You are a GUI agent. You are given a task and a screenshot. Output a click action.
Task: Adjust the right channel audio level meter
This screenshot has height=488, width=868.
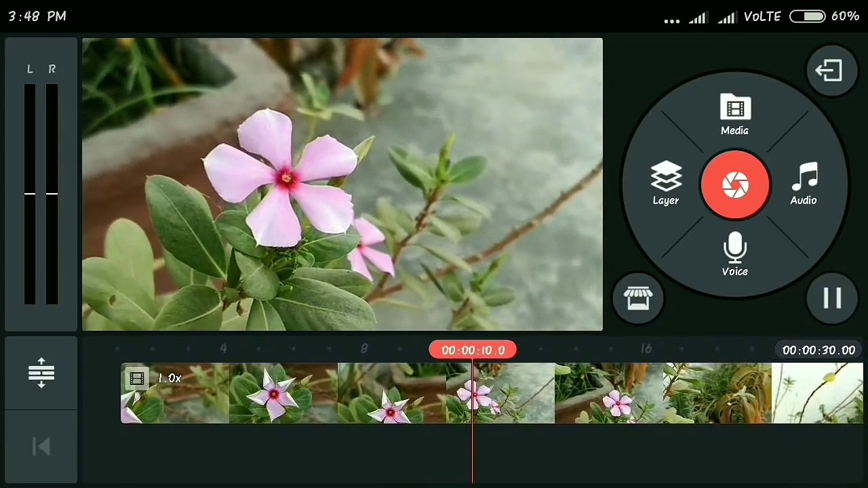coord(52,195)
